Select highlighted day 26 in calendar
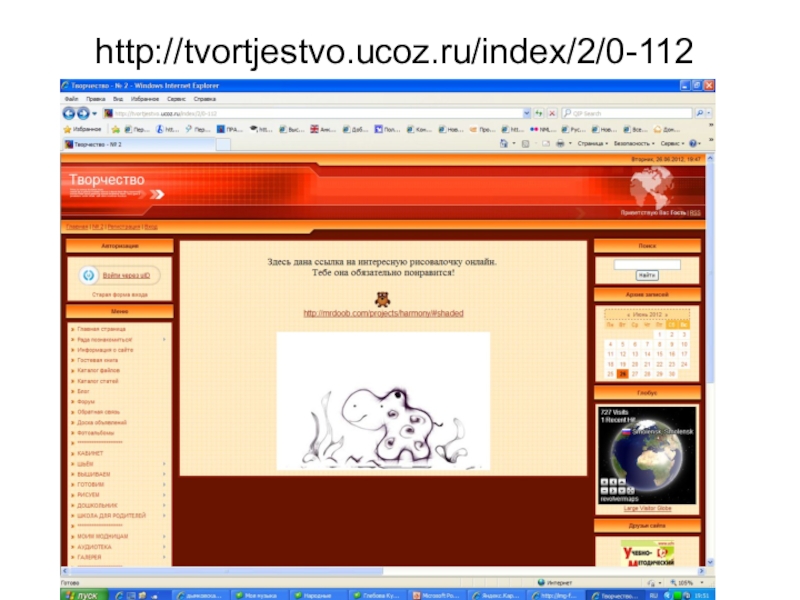The height and width of the screenshot is (600, 800). pos(622,374)
